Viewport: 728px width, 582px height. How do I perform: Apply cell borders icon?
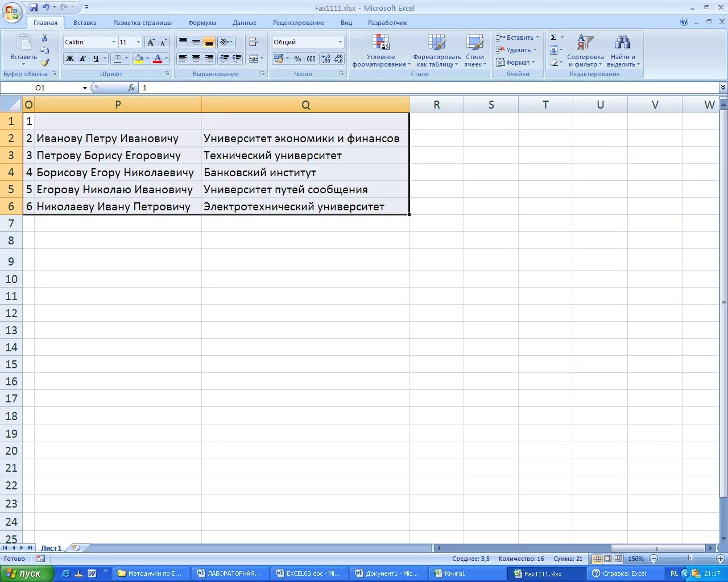117,58
